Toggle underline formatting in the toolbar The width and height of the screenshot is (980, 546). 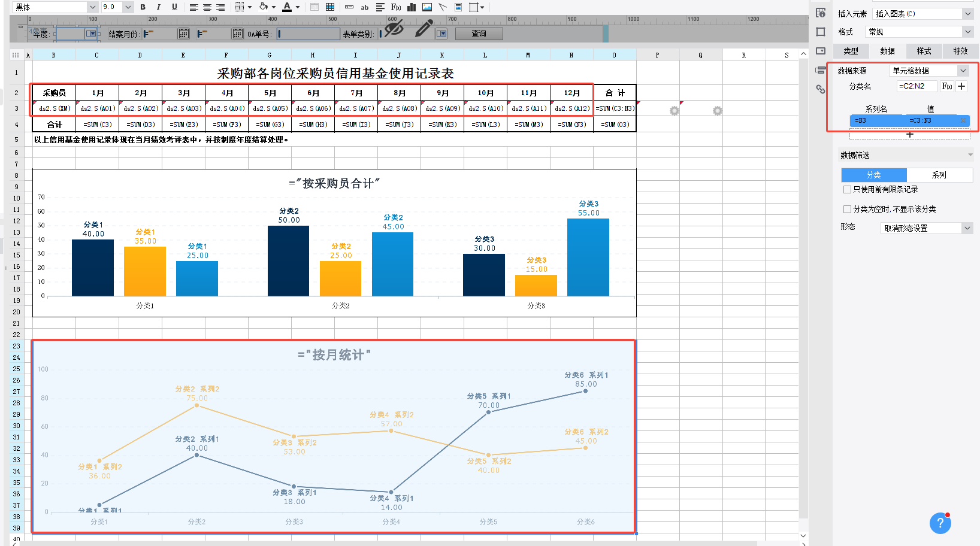point(174,7)
